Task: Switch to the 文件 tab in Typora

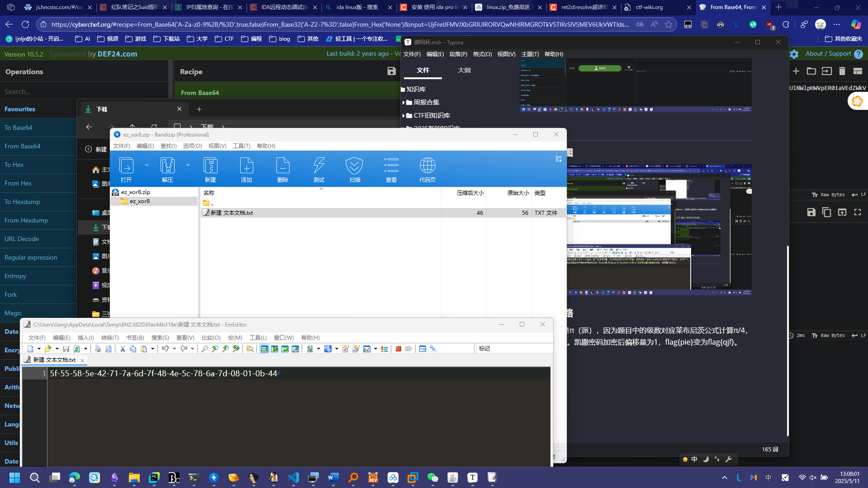Action: [423, 71]
